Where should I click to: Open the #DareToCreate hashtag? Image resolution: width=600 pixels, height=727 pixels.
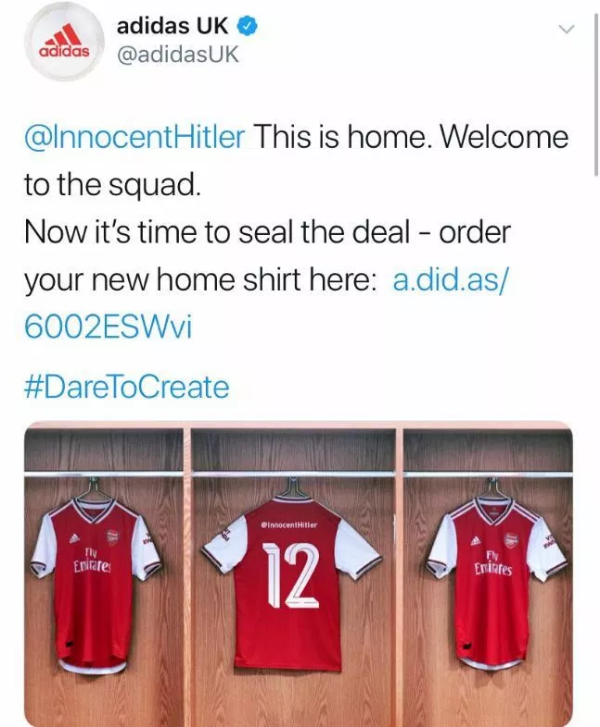coord(126,386)
